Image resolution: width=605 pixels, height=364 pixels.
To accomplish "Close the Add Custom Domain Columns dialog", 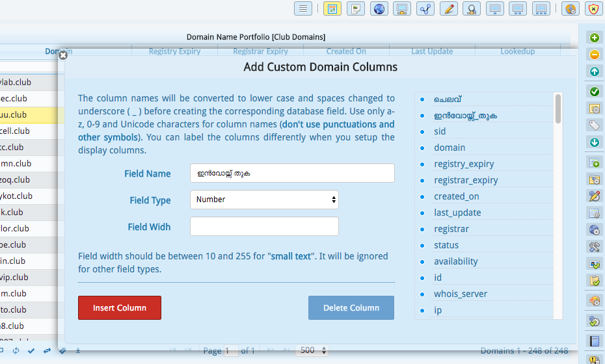I will 63,55.
